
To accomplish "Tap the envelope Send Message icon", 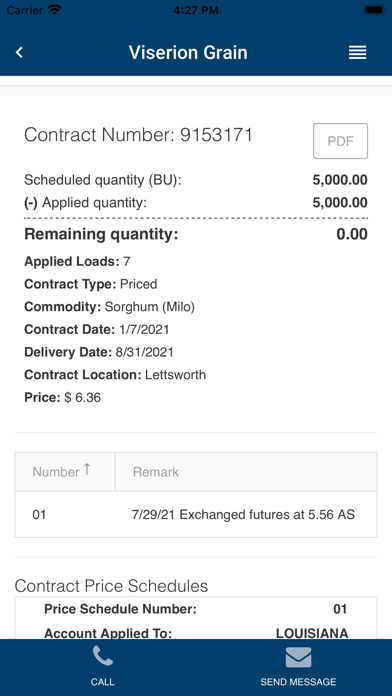I will pyautogui.click(x=298, y=657).
